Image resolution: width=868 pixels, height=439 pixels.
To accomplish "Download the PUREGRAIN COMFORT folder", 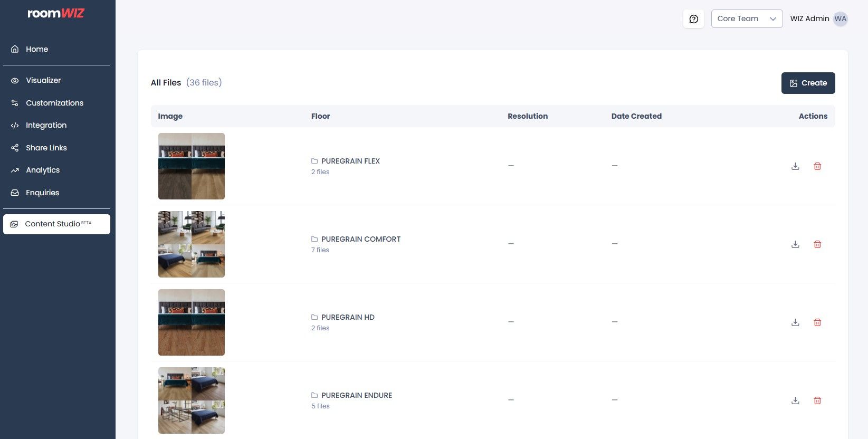I will pyautogui.click(x=795, y=244).
